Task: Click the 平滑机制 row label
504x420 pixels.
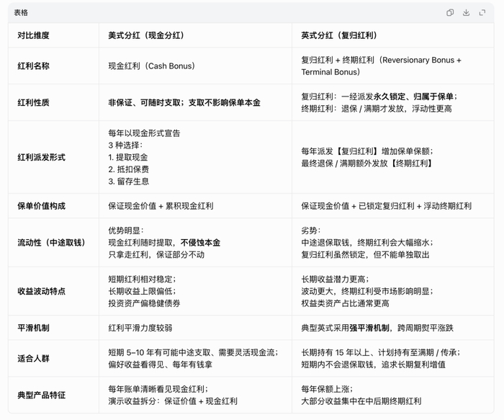Action: (33, 328)
